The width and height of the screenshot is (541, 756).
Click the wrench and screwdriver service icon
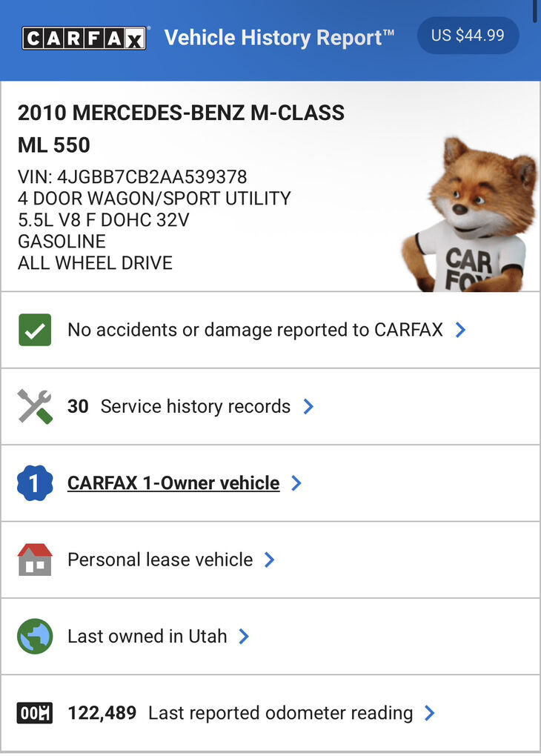(35, 406)
